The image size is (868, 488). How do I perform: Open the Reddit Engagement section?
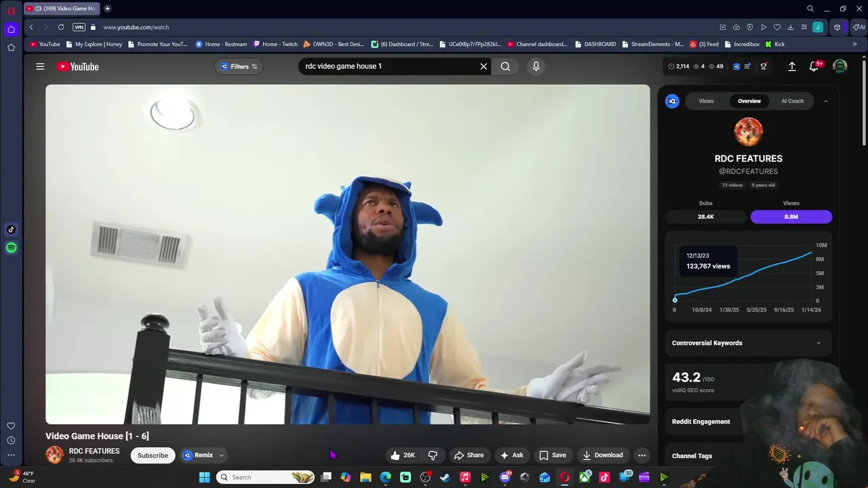point(701,422)
